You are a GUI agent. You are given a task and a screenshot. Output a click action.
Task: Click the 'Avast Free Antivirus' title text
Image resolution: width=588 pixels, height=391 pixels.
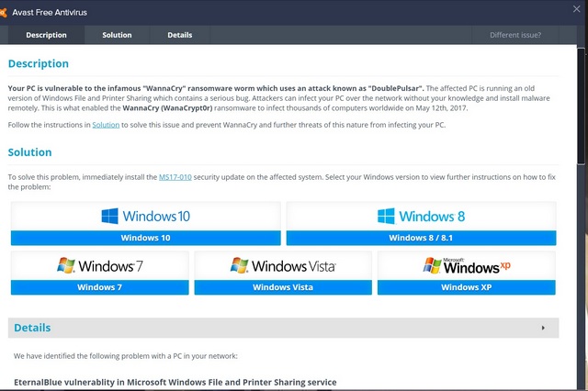pos(50,12)
